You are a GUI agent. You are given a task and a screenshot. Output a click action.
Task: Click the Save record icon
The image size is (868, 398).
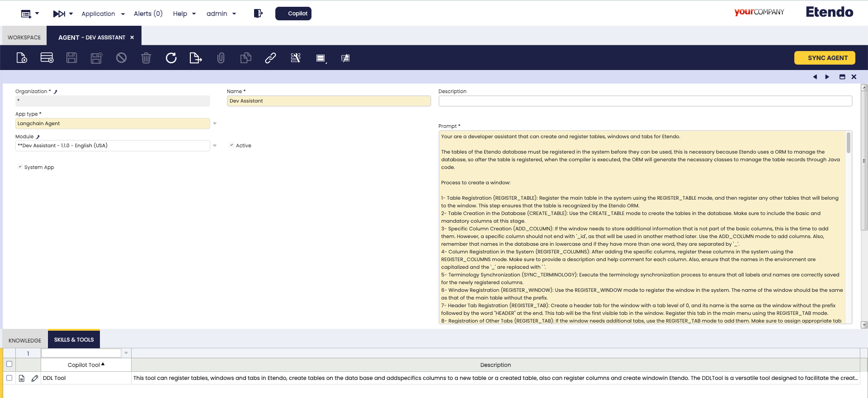click(71, 58)
